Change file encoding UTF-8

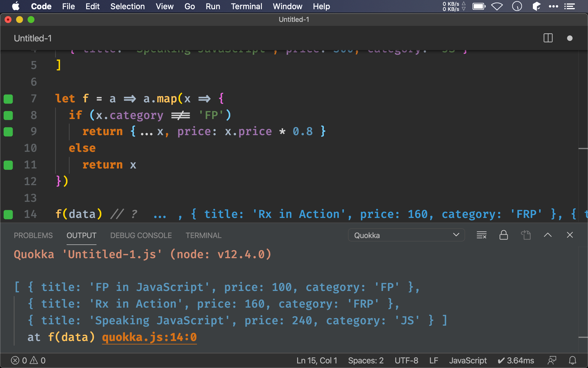click(x=406, y=361)
